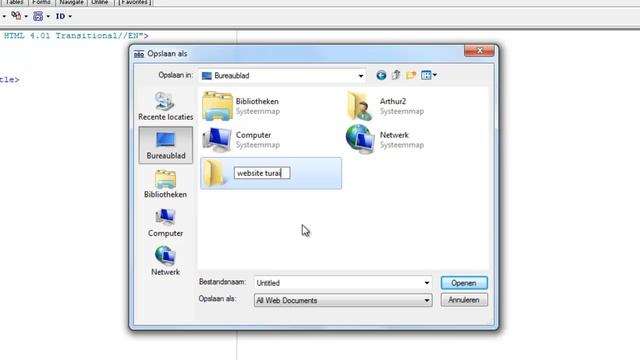Open Computer in the places bar
The image size is (640, 360).
point(165,223)
